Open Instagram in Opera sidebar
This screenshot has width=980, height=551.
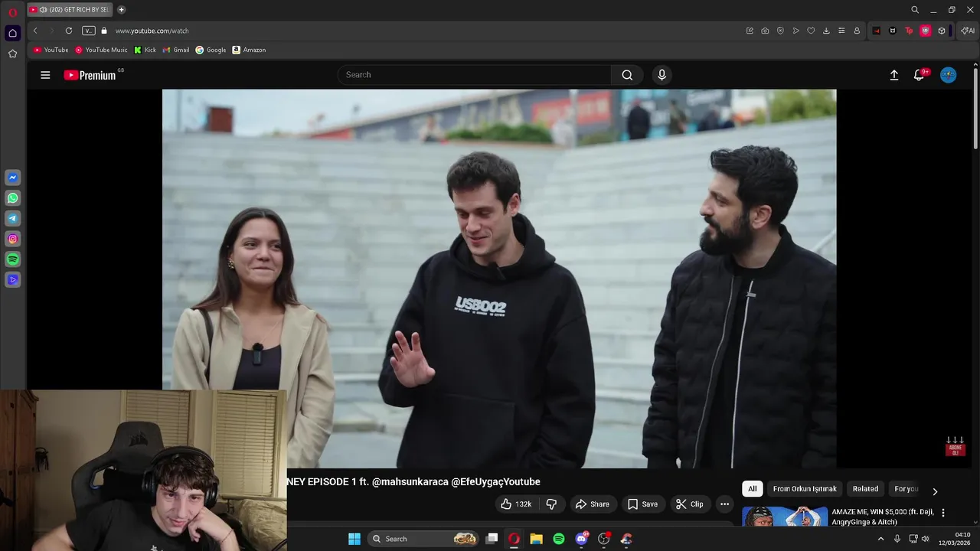12,240
